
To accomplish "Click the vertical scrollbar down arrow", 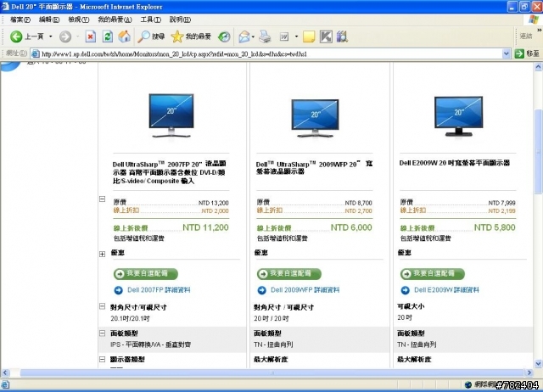I will tap(538, 364).
